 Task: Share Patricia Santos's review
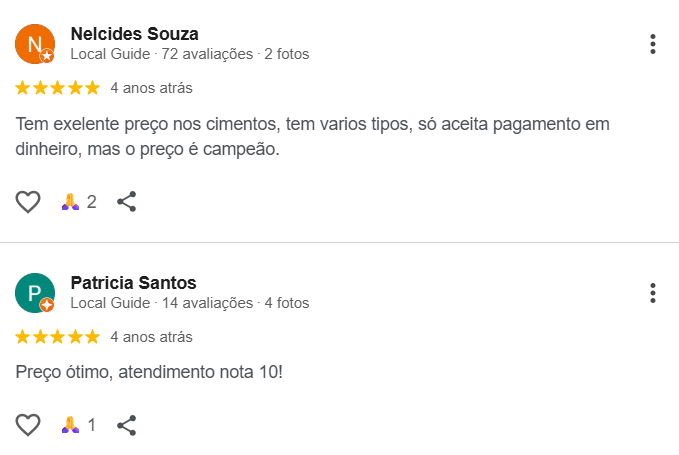[x=127, y=425]
